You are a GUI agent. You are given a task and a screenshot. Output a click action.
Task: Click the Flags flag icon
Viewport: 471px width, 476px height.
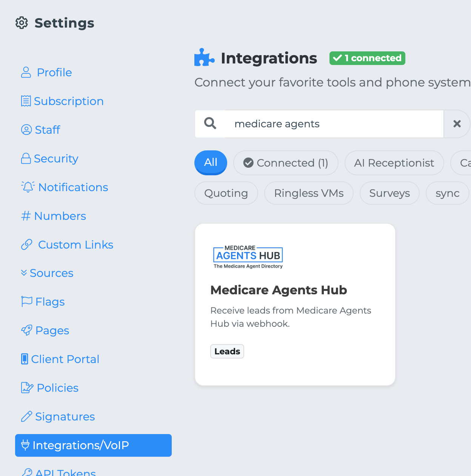[26, 301]
